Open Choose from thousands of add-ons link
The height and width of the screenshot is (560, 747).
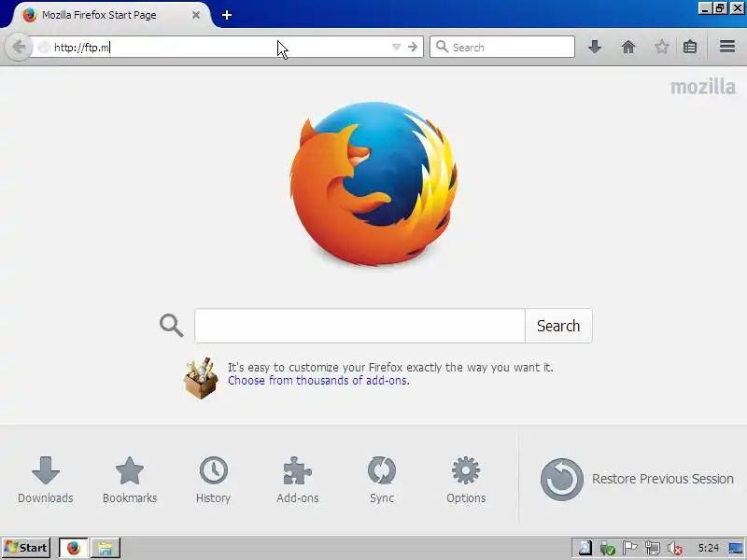pos(317,381)
